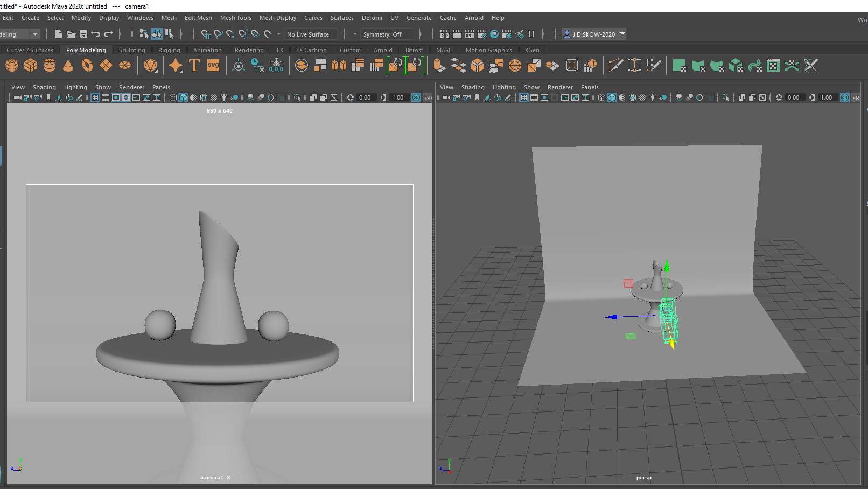The width and height of the screenshot is (868, 489).
Task: Click the polygon cone shelf icon
Action: coord(68,66)
